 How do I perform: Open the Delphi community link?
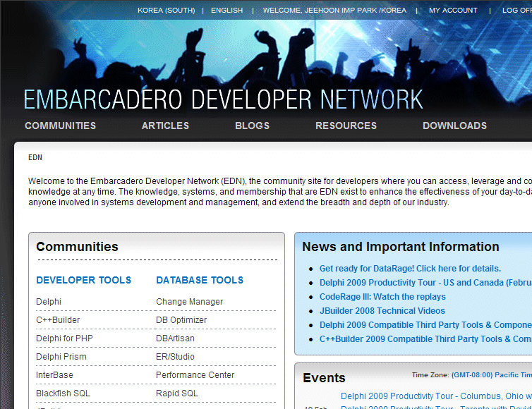click(49, 302)
